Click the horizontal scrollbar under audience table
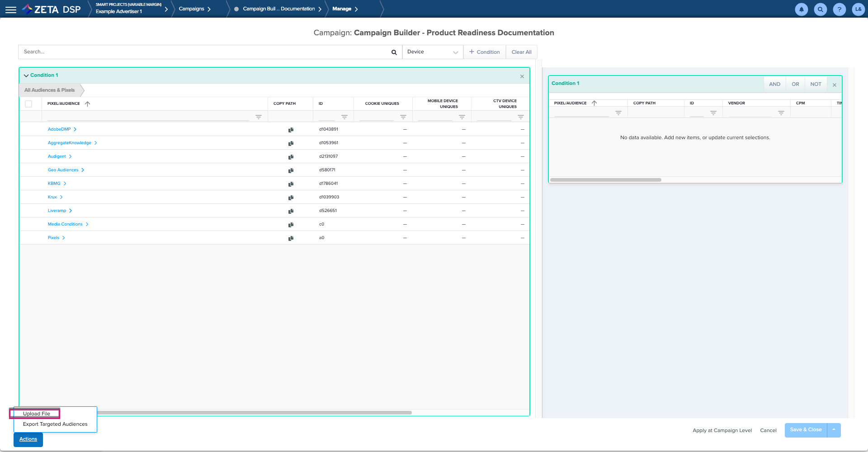The height and width of the screenshot is (452, 868). click(x=253, y=413)
